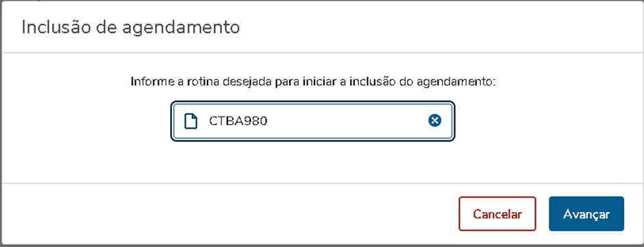This screenshot has height=247, width=644.
Task: Click Avançar to proceed with the scheduling
Action: 586,213
